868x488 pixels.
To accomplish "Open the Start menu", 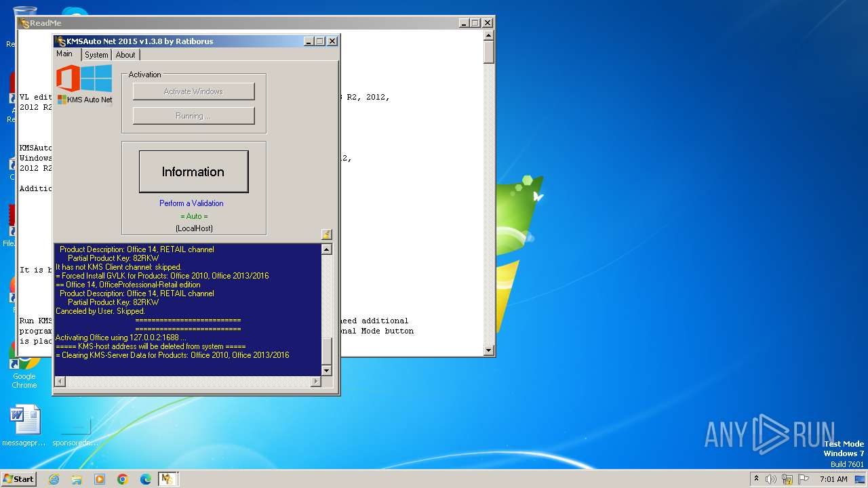I will [18, 479].
